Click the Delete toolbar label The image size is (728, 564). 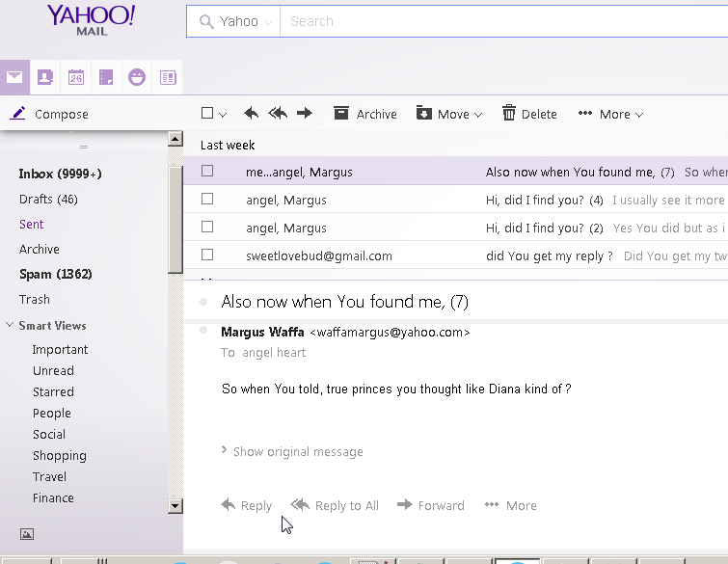[x=539, y=114]
